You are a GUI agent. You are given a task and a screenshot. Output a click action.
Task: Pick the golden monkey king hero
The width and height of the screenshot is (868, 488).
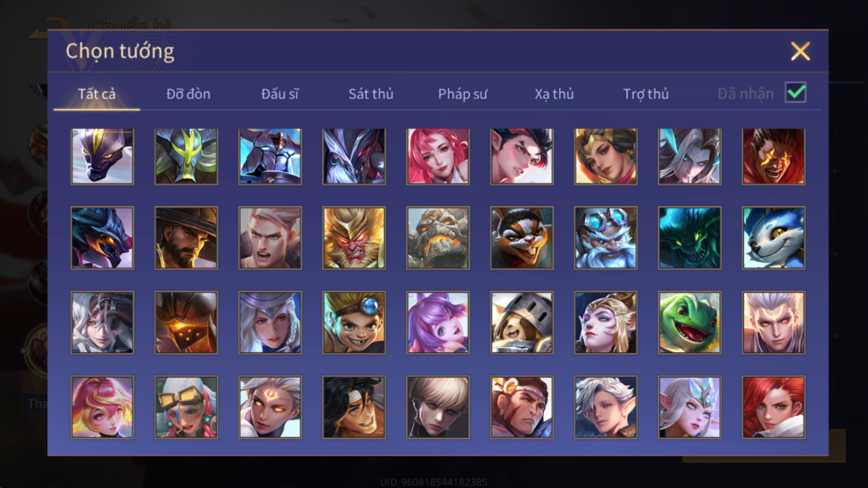coord(354,238)
